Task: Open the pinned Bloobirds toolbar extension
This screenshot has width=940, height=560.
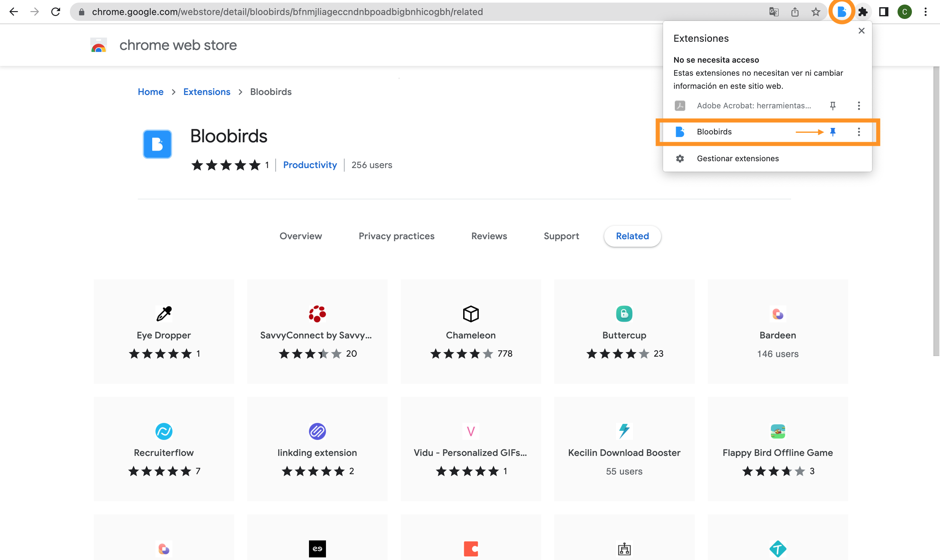Action: click(x=841, y=12)
